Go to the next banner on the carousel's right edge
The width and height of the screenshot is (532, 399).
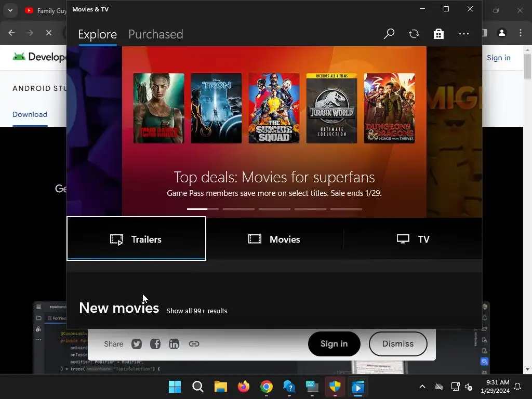[x=454, y=131]
